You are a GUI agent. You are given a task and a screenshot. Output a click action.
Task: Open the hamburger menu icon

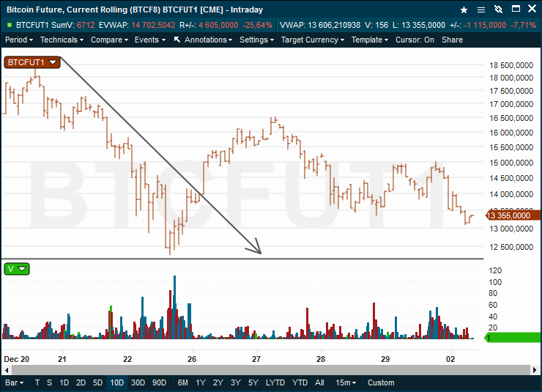pyautogui.click(x=480, y=10)
